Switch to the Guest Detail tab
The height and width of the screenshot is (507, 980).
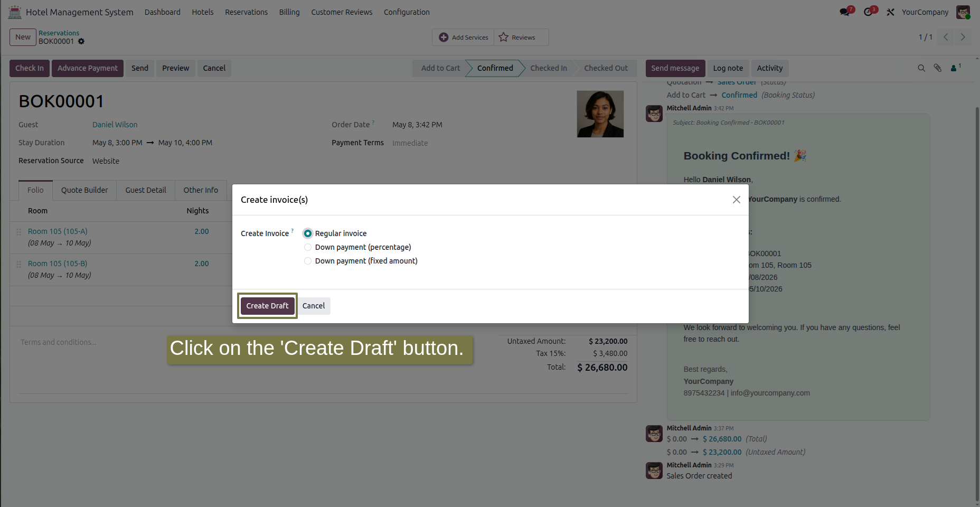[146, 190]
